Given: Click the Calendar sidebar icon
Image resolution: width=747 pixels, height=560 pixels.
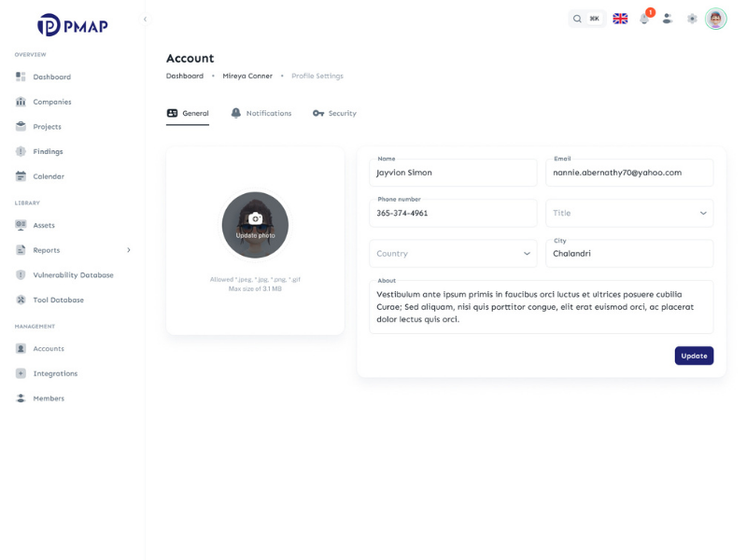Looking at the screenshot, I should 21,176.
